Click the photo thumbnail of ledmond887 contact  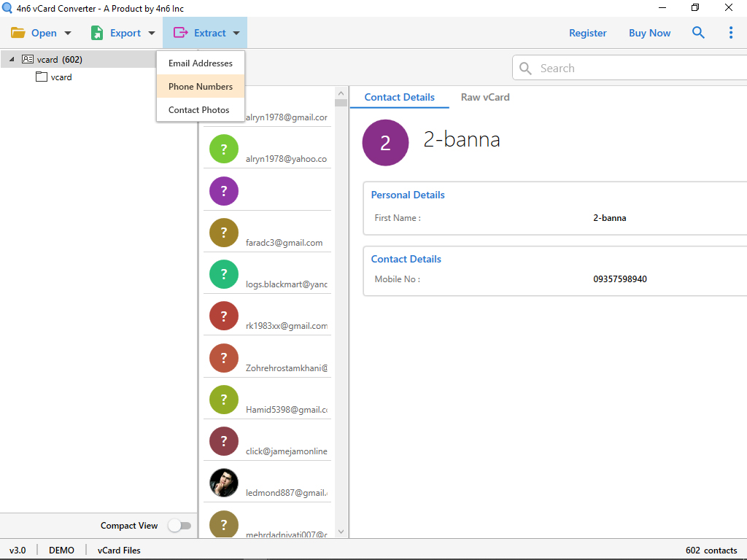[224, 483]
